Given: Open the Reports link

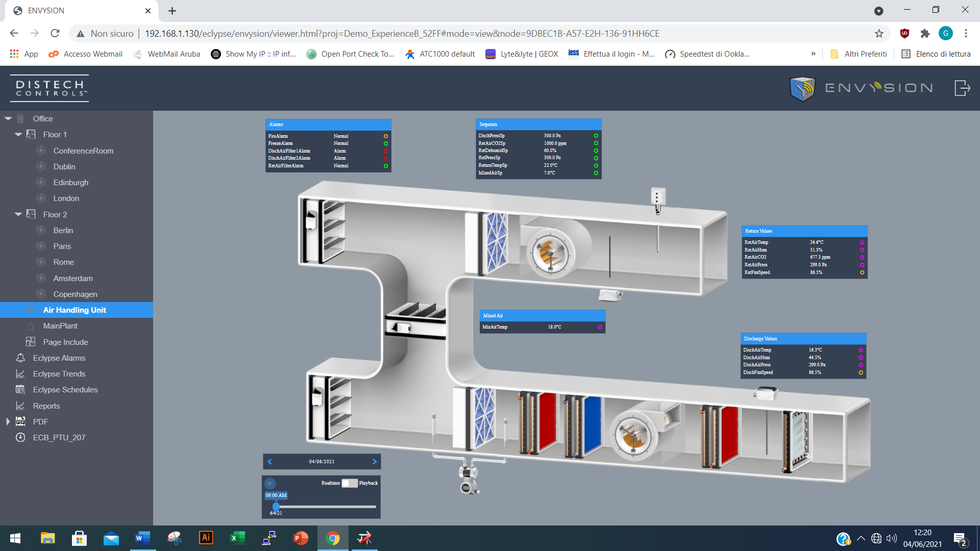Looking at the screenshot, I should [46, 406].
